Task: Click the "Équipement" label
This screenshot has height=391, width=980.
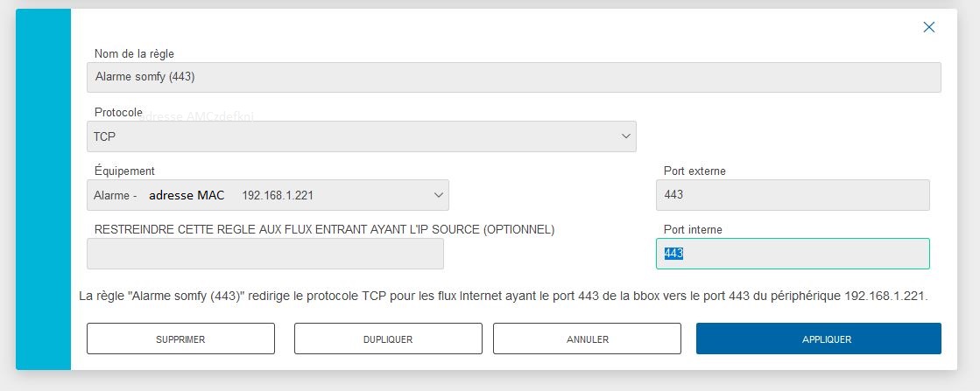Action: coord(124,171)
